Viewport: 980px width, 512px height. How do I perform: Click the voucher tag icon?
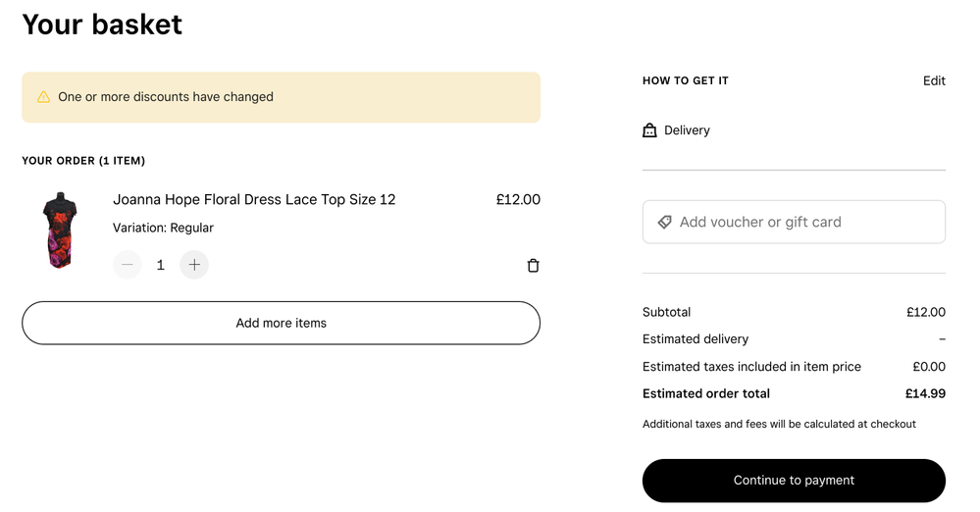click(664, 223)
